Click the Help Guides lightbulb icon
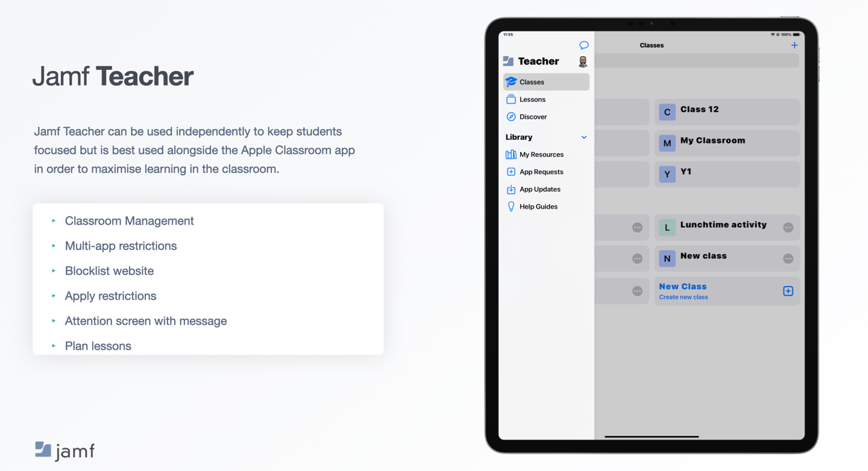868x471 pixels. point(511,207)
